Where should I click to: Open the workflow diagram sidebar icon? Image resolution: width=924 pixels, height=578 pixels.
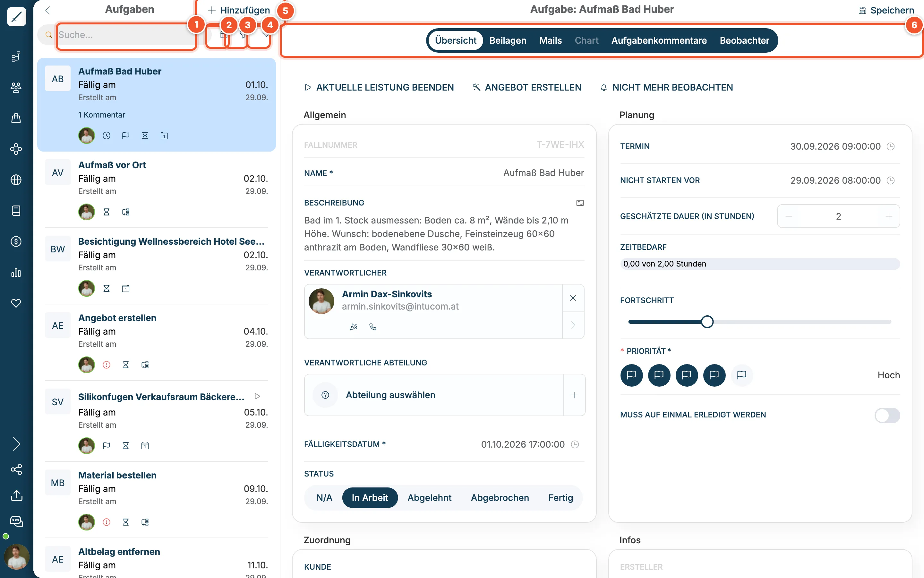pyautogui.click(x=16, y=57)
